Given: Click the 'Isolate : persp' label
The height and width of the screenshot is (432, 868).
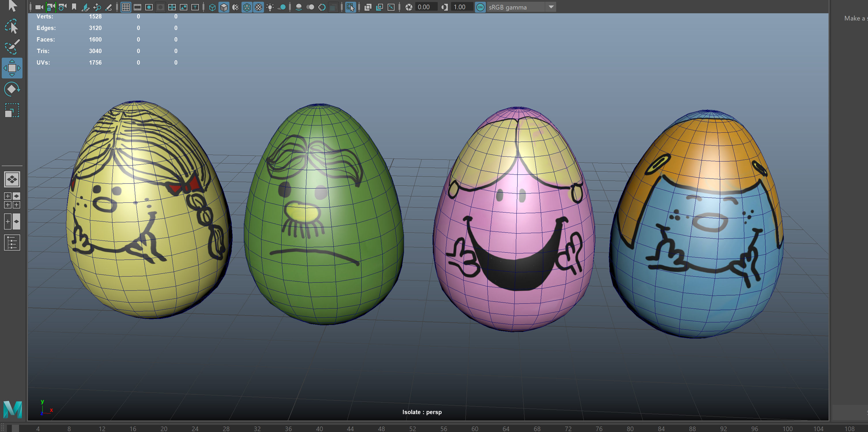Looking at the screenshot, I should click(422, 412).
